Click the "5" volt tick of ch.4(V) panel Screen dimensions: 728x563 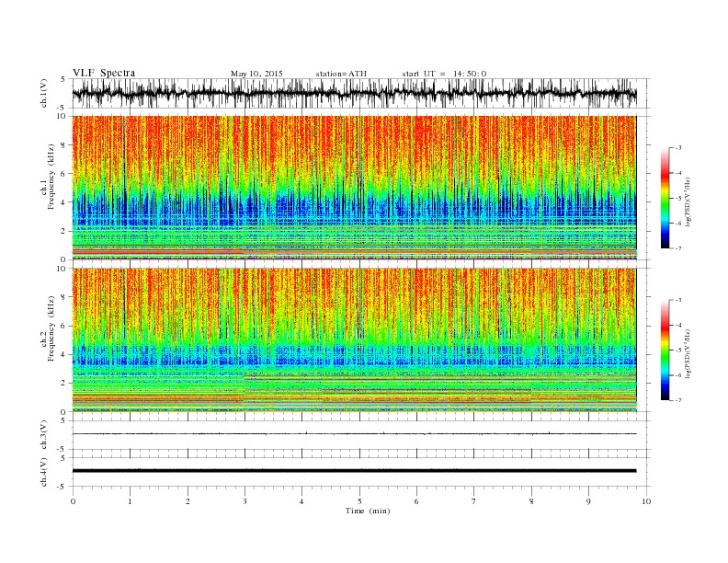(x=63, y=458)
